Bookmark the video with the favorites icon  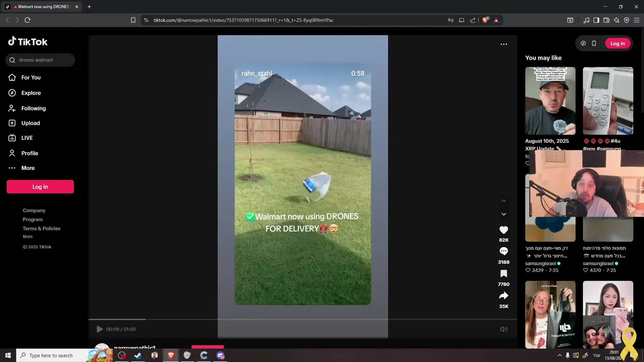[x=504, y=274]
